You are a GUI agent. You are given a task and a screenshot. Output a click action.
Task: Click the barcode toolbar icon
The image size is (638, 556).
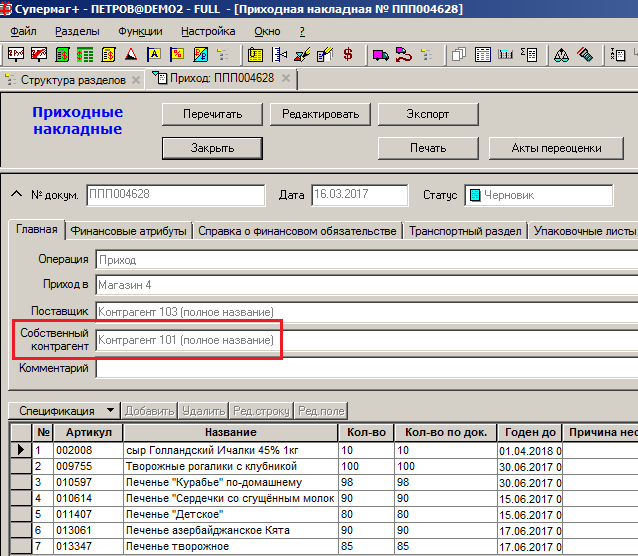(505, 54)
